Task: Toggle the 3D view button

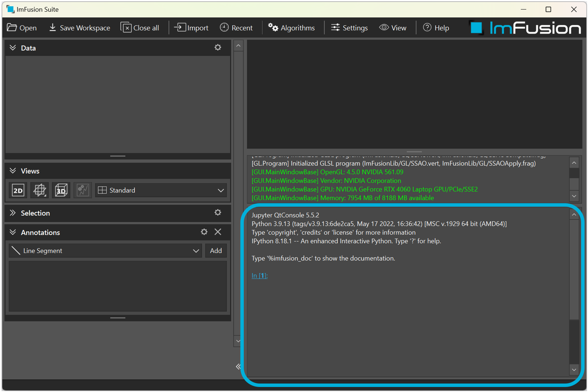Action: (61, 190)
